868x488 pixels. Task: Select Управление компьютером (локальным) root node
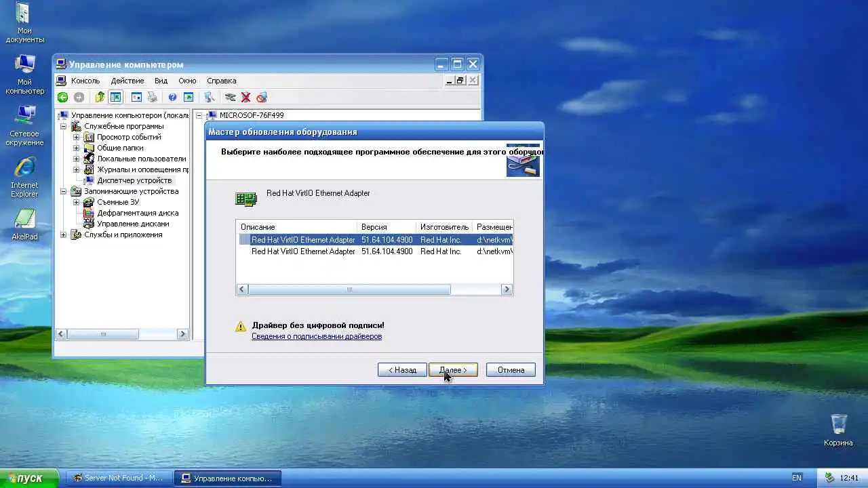pyautogui.click(x=130, y=115)
